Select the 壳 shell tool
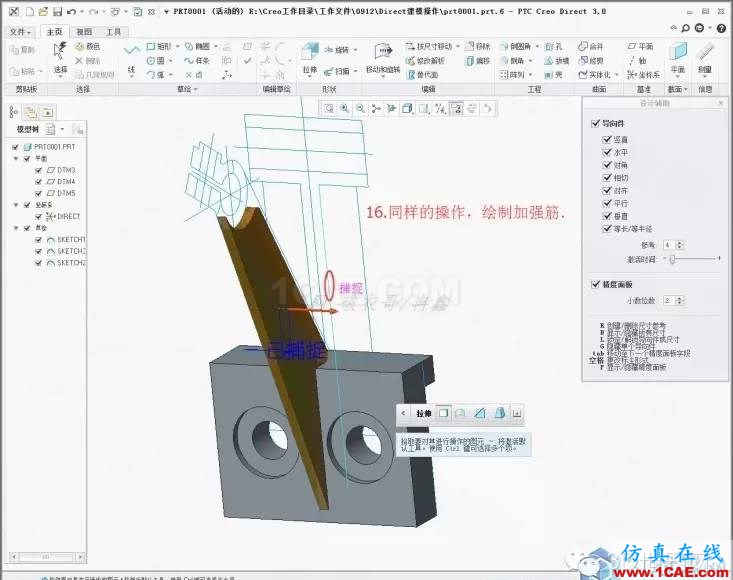 tap(553, 74)
